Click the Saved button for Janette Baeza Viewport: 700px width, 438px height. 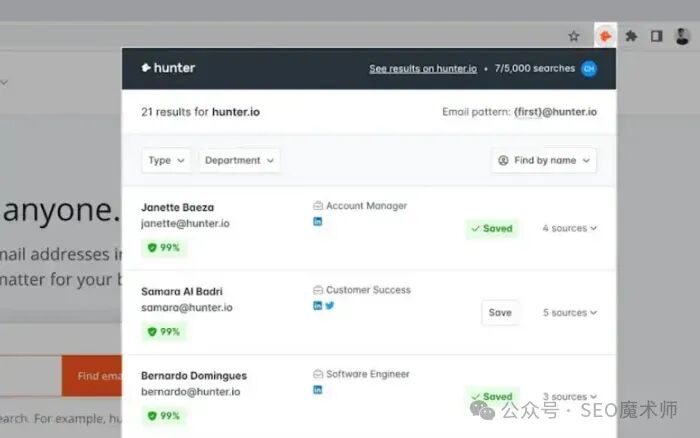tap(492, 229)
